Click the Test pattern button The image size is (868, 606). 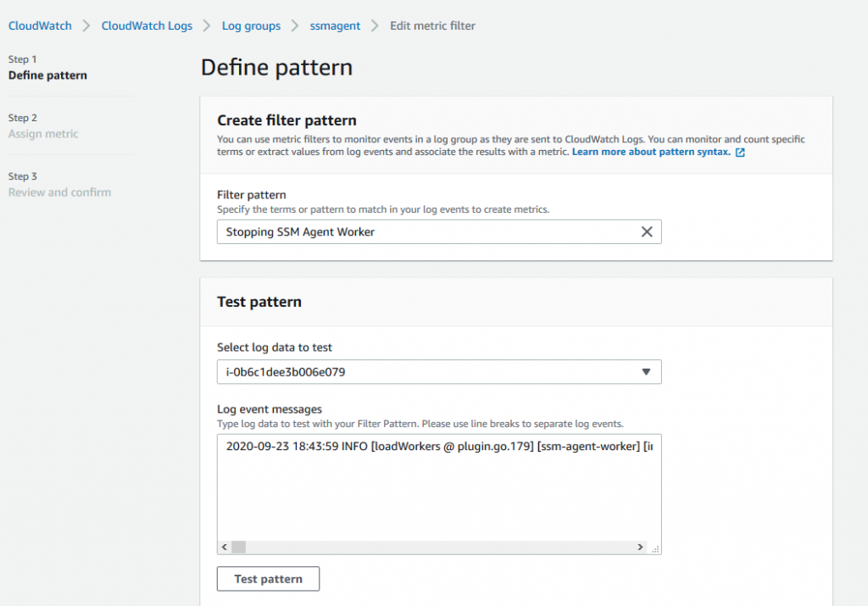pos(268,578)
